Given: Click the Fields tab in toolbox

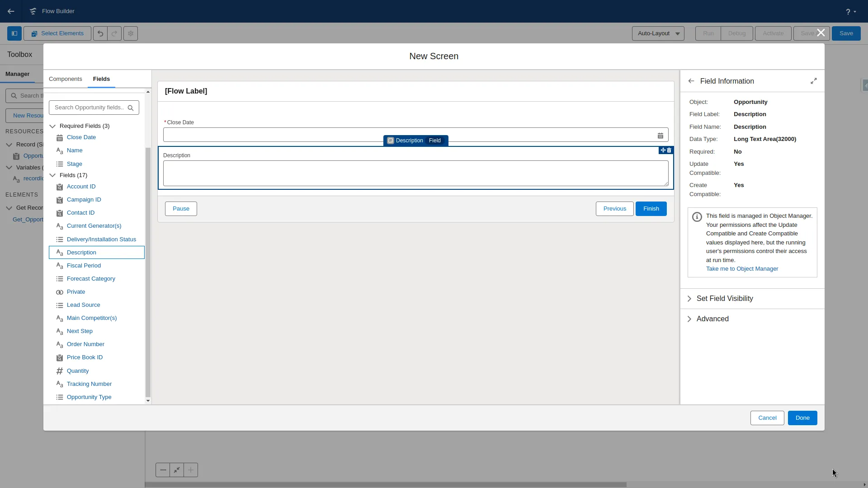Looking at the screenshot, I should click(x=101, y=79).
